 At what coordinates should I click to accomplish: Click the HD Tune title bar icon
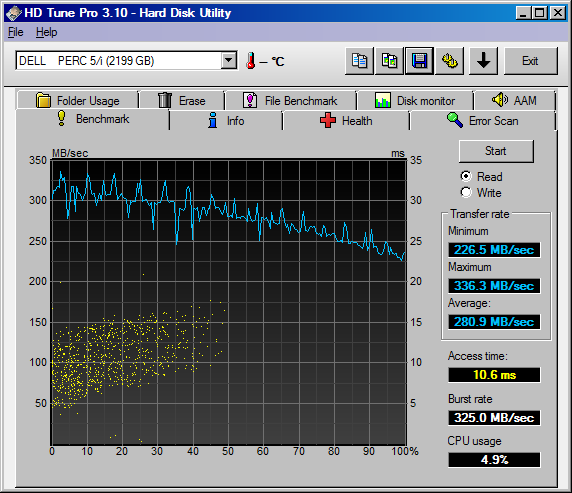tap(13, 13)
